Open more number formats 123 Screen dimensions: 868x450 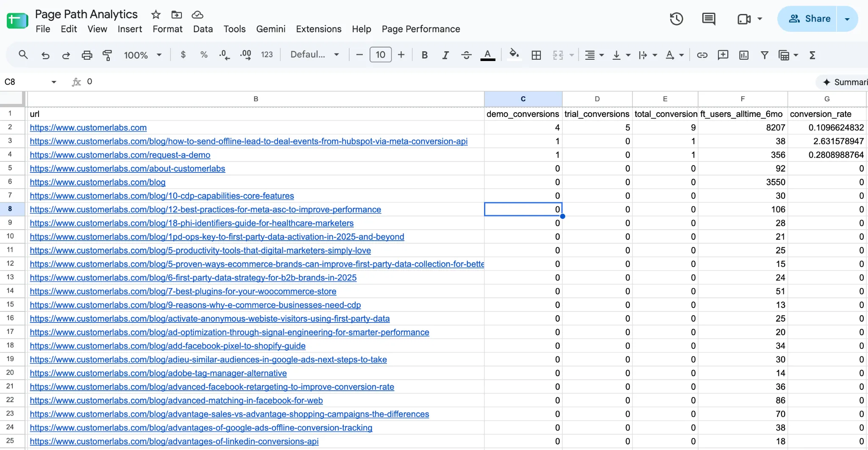pyautogui.click(x=267, y=55)
